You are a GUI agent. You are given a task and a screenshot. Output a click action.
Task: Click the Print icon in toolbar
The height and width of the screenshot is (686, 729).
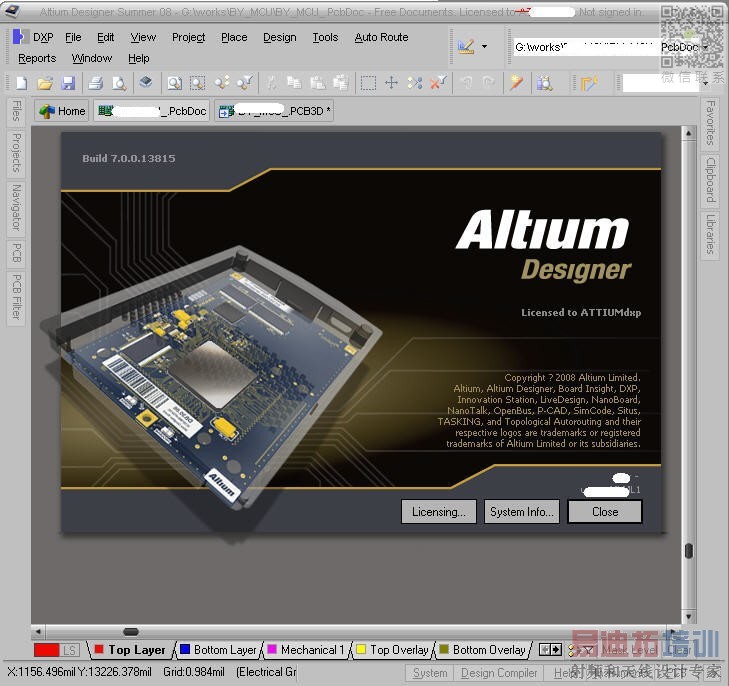tap(97, 83)
